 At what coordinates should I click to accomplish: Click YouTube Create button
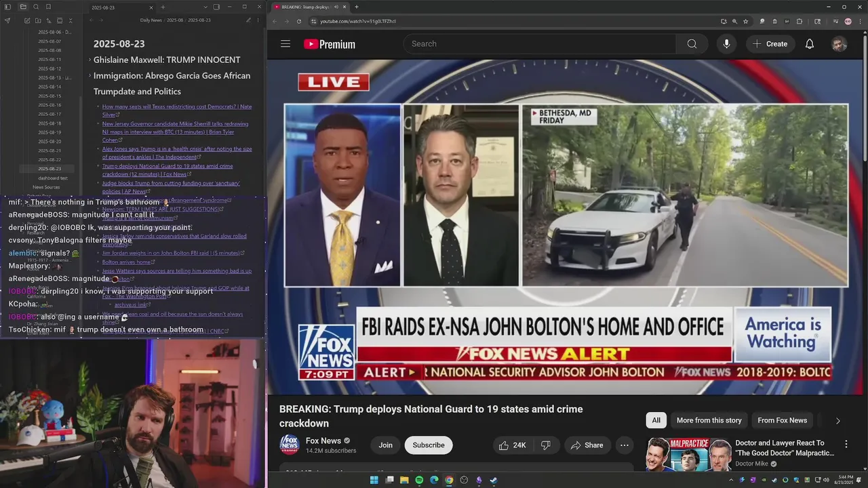pos(770,44)
